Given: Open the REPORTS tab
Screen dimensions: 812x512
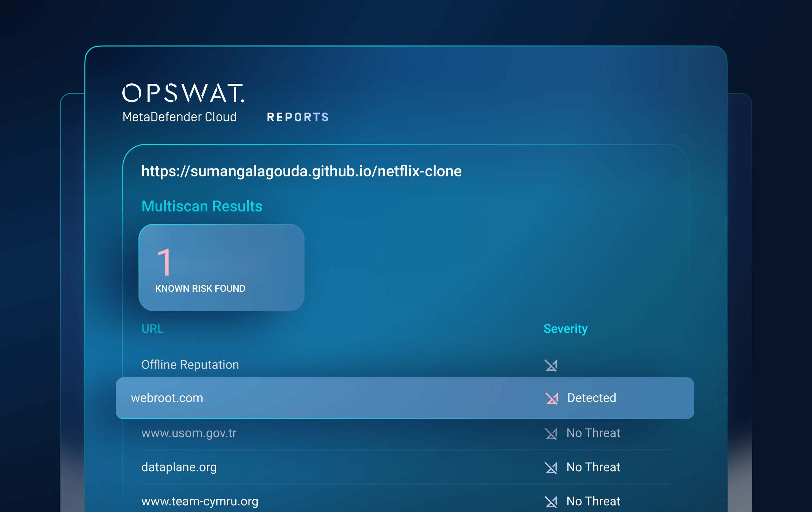Looking at the screenshot, I should point(298,117).
